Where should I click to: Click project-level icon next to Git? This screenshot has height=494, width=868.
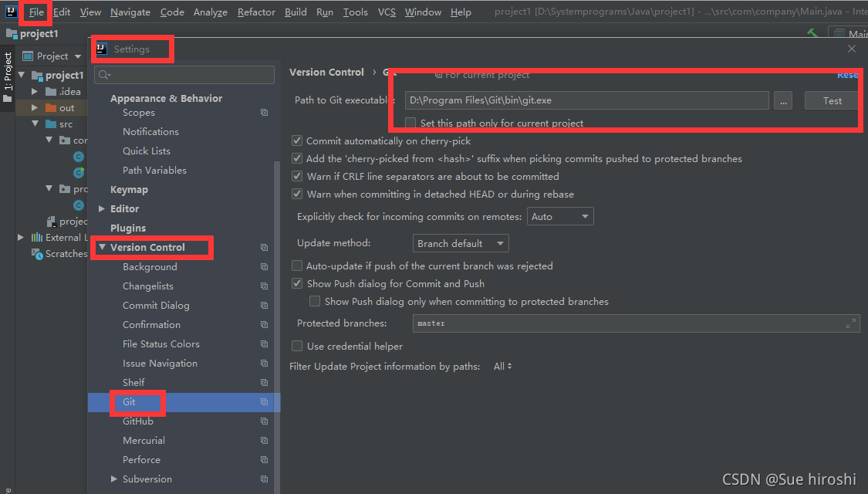[264, 402]
